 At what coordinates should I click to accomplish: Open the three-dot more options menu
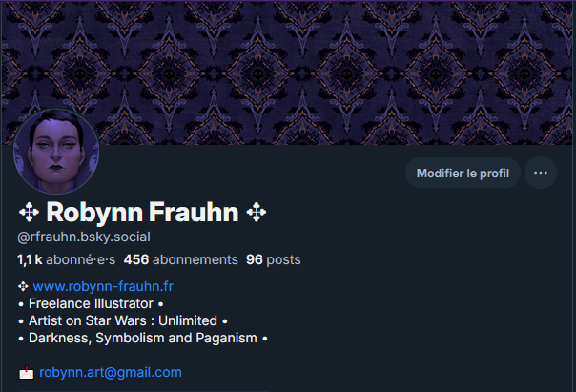541,173
